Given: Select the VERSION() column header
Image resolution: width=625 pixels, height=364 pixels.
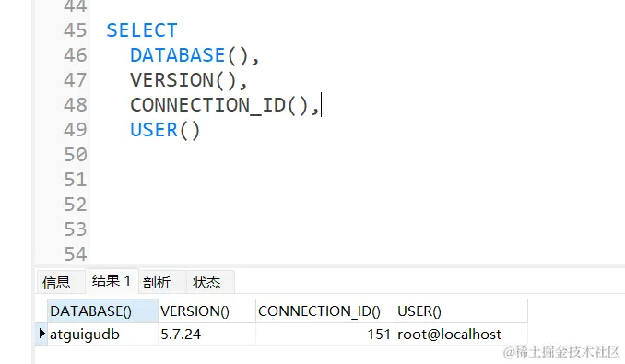Looking at the screenshot, I should (206, 311).
